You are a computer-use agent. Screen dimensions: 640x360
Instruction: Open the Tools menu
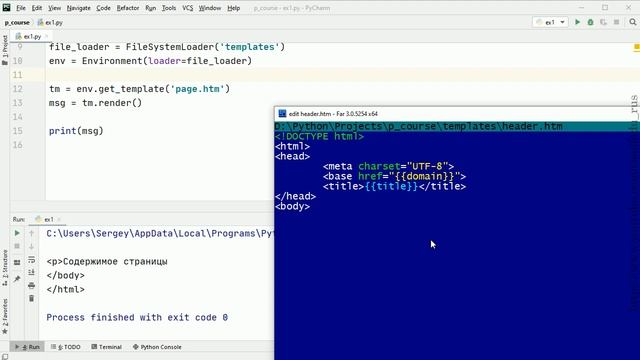pos(169,8)
